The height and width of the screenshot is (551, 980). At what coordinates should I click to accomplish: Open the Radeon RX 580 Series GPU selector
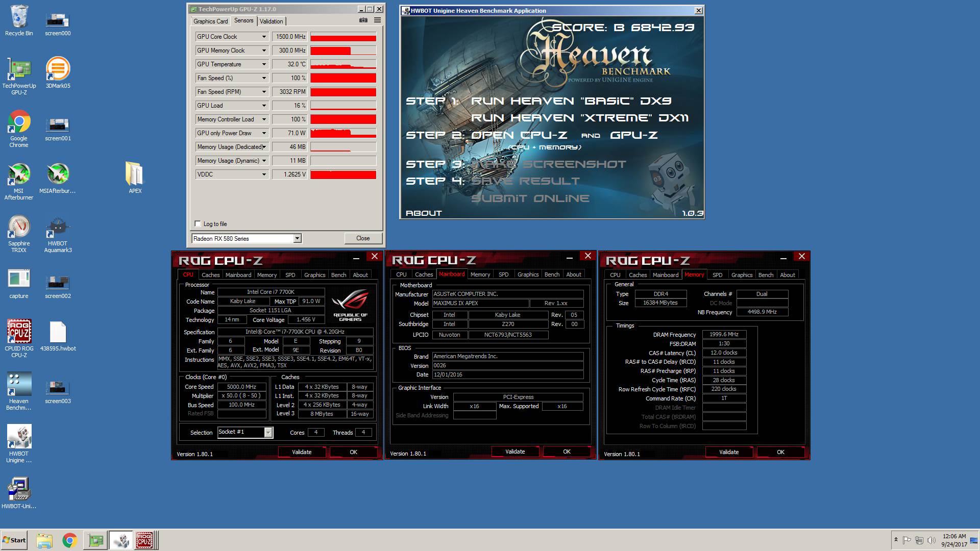point(247,238)
